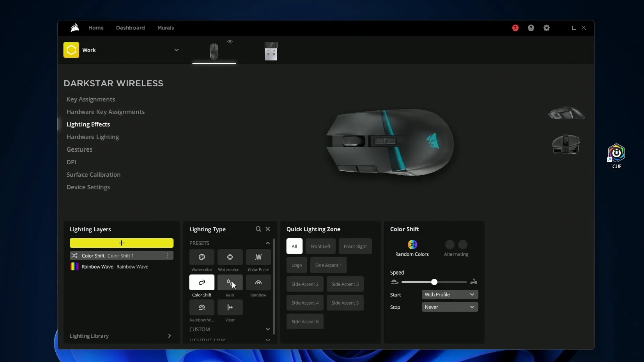The height and width of the screenshot is (362, 644).
Task: Select the Watercolor lighting preset
Action: pyautogui.click(x=202, y=260)
